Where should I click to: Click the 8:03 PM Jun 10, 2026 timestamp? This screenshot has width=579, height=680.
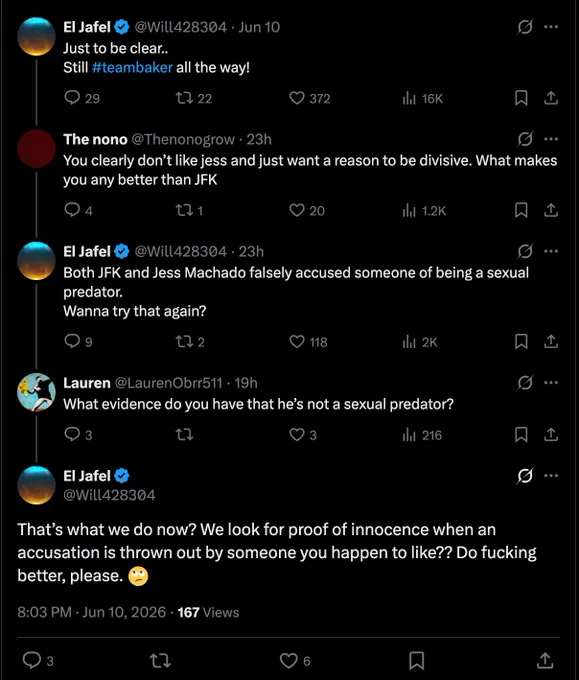(x=92, y=612)
